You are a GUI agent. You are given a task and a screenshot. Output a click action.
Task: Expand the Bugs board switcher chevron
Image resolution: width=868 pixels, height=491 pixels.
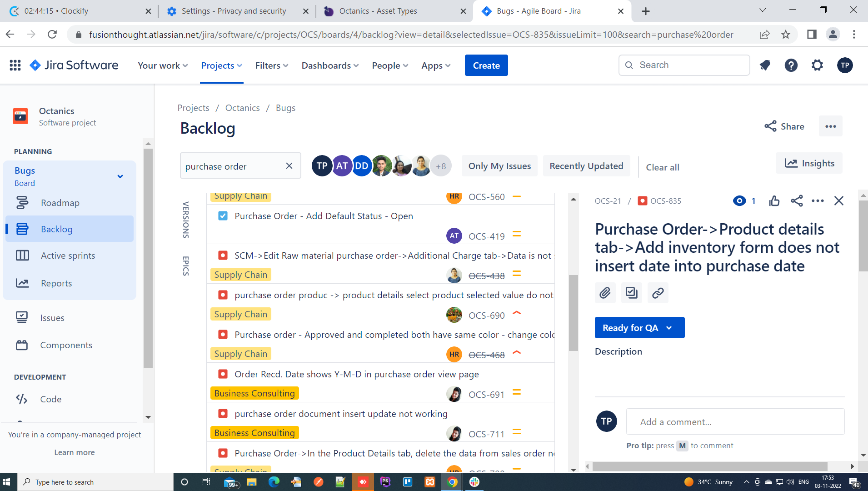click(x=120, y=176)
